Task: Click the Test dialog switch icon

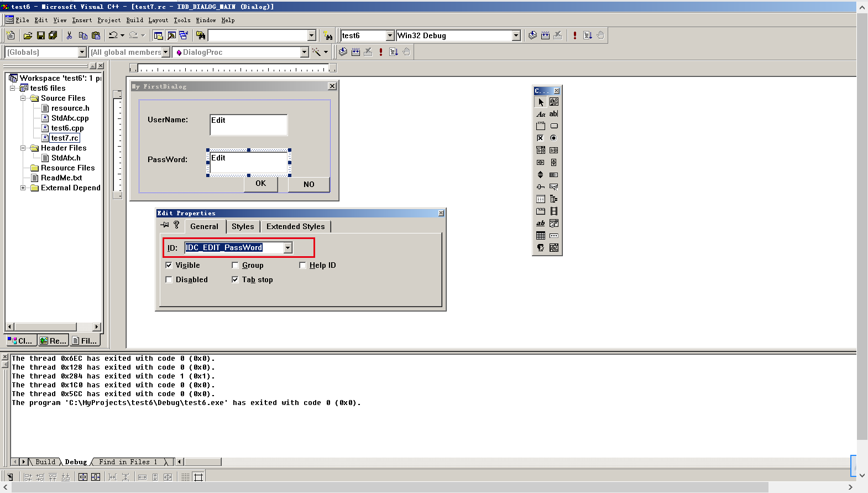Action: click(10, 477)
